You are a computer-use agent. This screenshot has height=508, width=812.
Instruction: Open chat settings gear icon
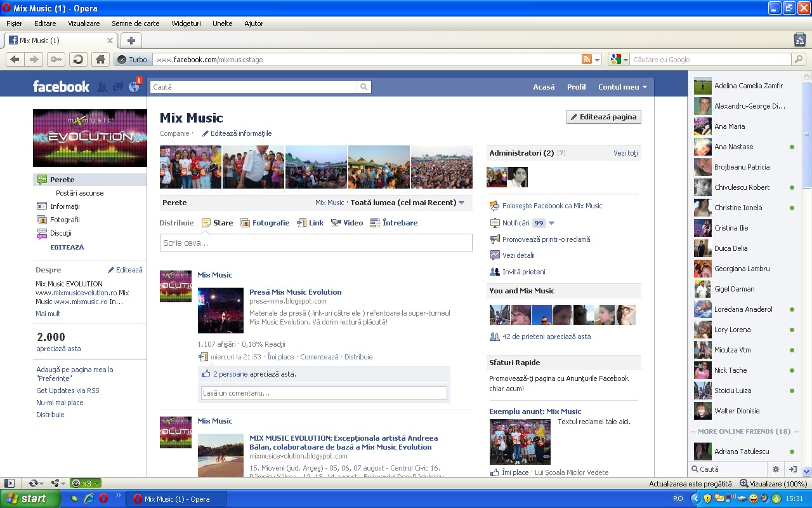click(x=775, y=469)
